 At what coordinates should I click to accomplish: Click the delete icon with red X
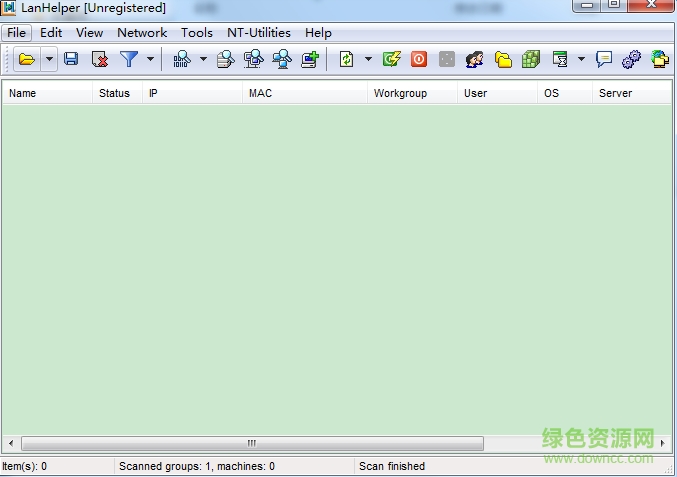click(100, 59)
